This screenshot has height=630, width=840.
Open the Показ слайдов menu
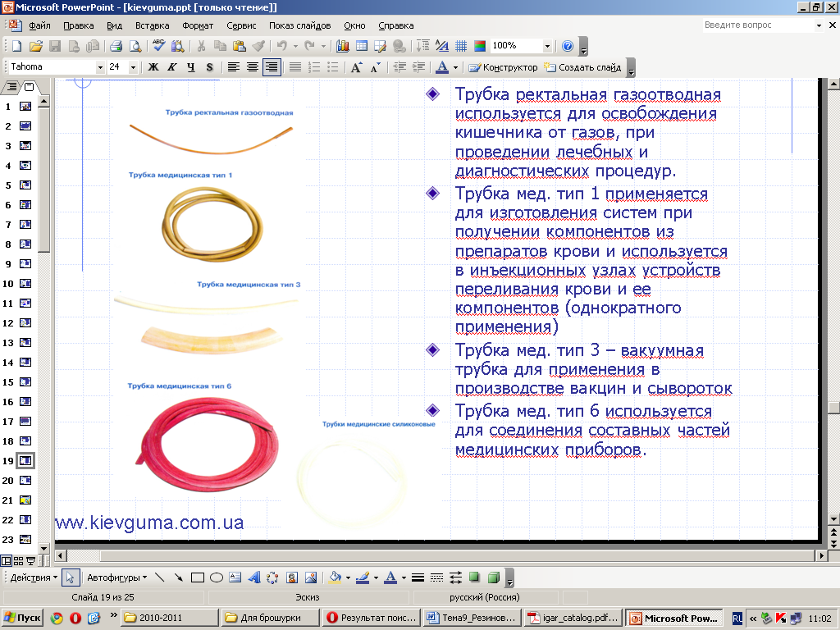point(300,25)
